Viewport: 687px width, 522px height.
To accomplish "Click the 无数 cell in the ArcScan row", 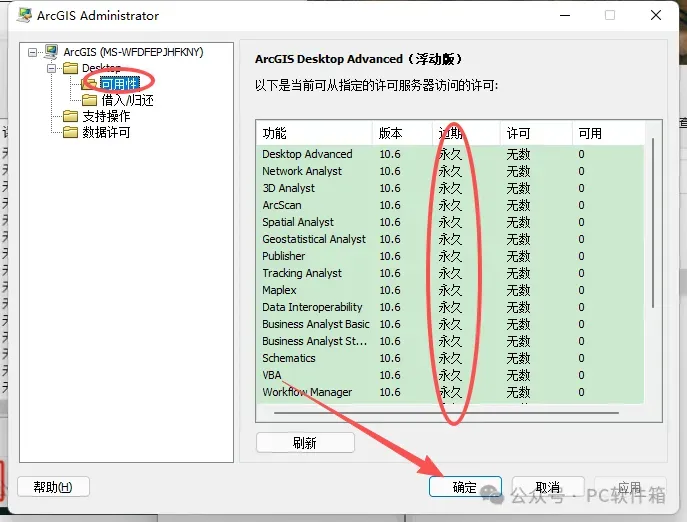I will pyautogui.click(x=518, y=205).
